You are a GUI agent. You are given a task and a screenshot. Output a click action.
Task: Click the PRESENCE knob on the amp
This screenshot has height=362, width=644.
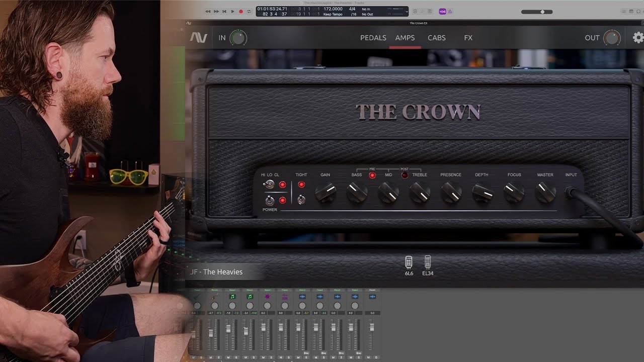(451, 192)
